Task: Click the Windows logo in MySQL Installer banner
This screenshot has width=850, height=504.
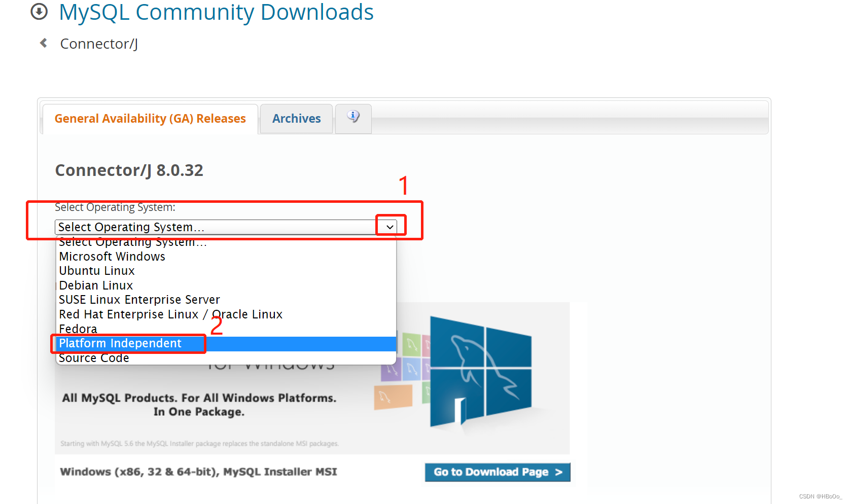Action: coord(480,372)
